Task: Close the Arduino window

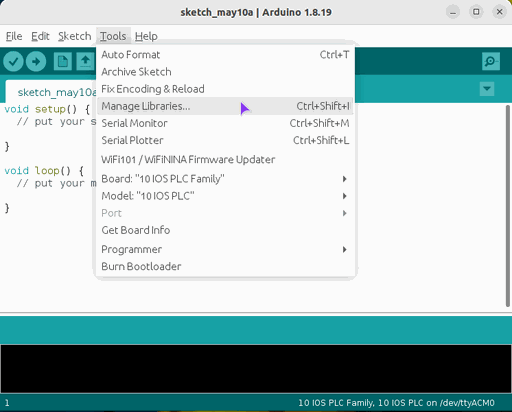Action: point(499,12)
